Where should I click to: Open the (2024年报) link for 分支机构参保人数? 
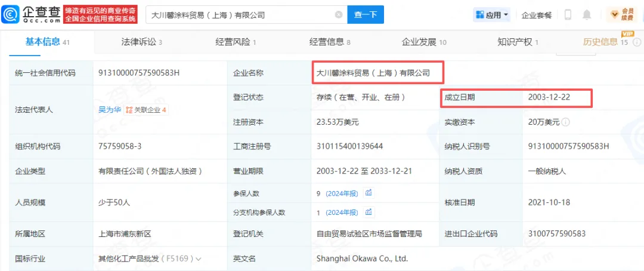point(342,212)
